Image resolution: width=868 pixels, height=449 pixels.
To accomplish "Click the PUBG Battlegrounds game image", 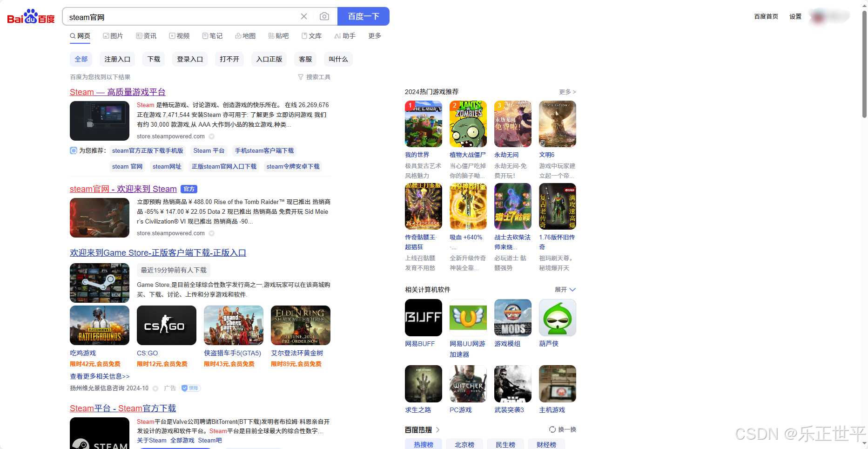I will (x=100, y=325).
